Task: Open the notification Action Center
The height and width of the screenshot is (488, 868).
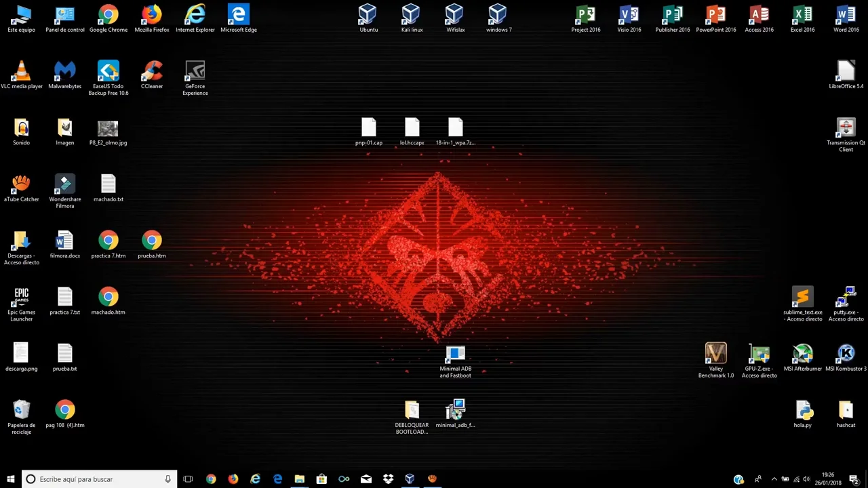Action: [x=854, y=479]
